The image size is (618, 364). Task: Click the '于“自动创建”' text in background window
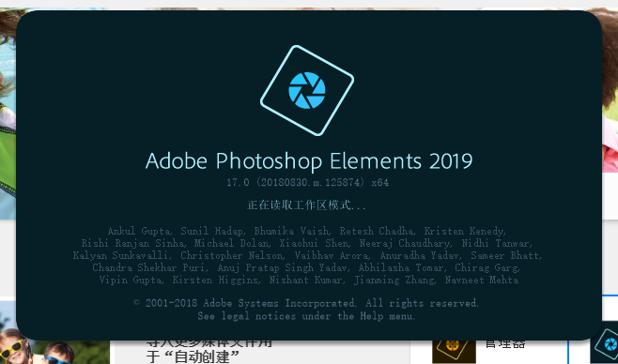pos(193,356)
